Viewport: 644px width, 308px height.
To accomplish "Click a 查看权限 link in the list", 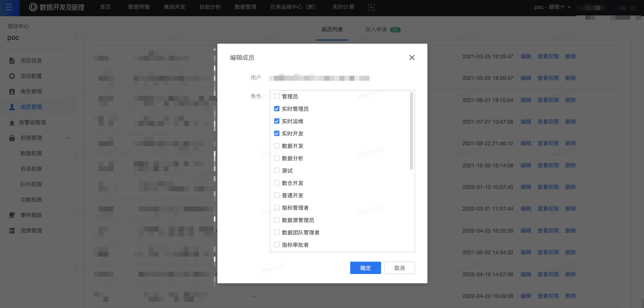I will (548, 56).
